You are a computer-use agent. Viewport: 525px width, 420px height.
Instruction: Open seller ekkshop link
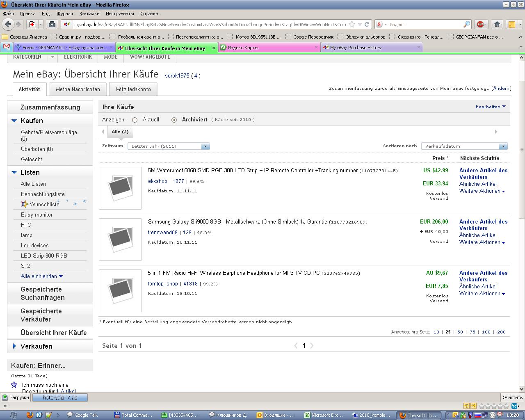point(157,181)
